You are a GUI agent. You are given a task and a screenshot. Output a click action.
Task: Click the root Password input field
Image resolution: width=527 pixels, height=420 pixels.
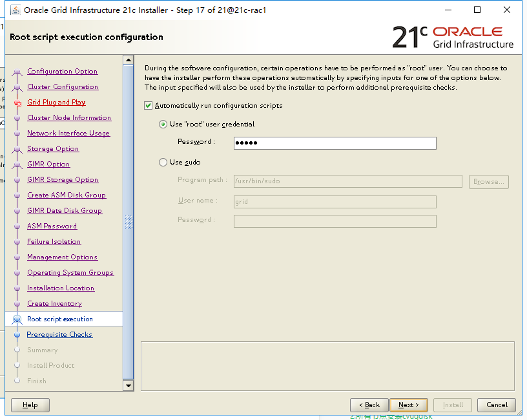335,143
